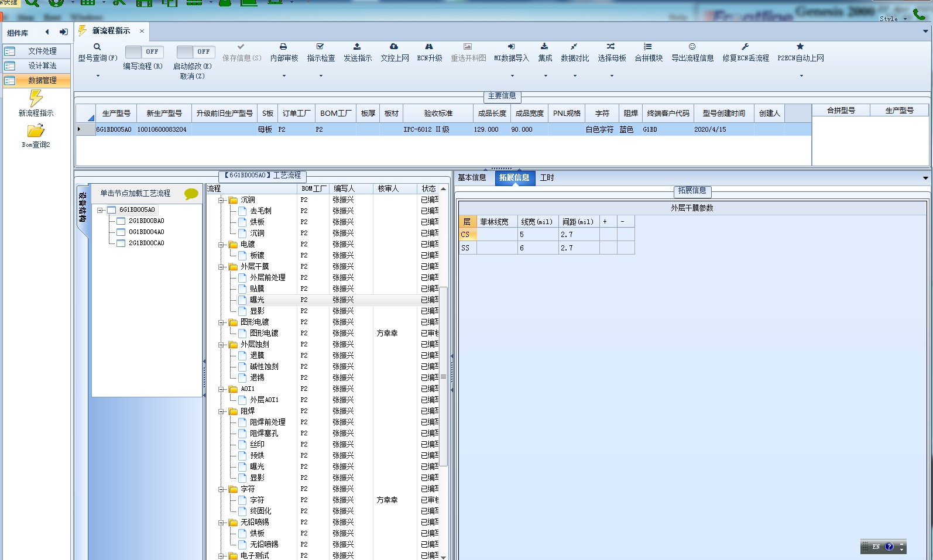Click the 文控上网 cloud icon
This screenshot has width=933, height=560.
point(394,46)
